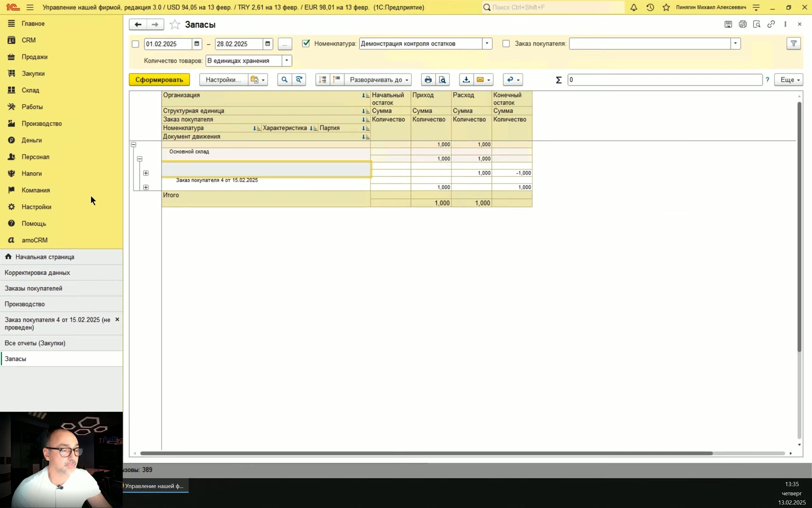Viewport: 812px width, 508px height.
Task: Open the Склад section in sidebar
Action: 31,90
